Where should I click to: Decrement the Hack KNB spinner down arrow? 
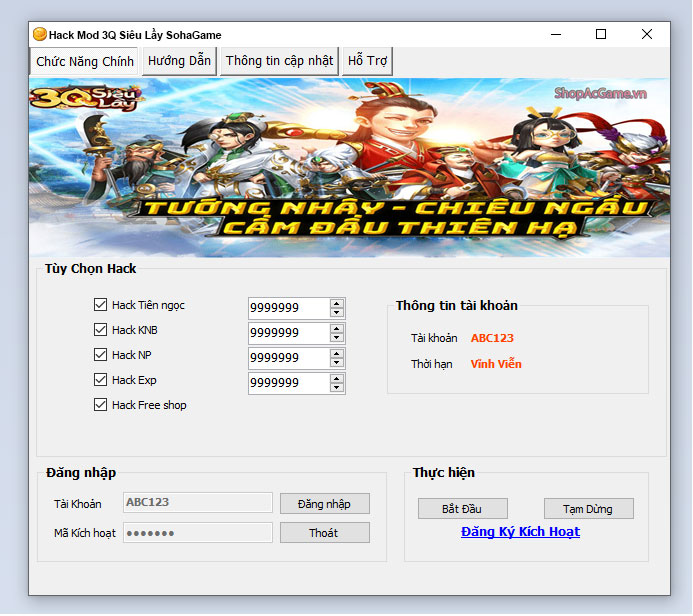(x=337, y=338)
